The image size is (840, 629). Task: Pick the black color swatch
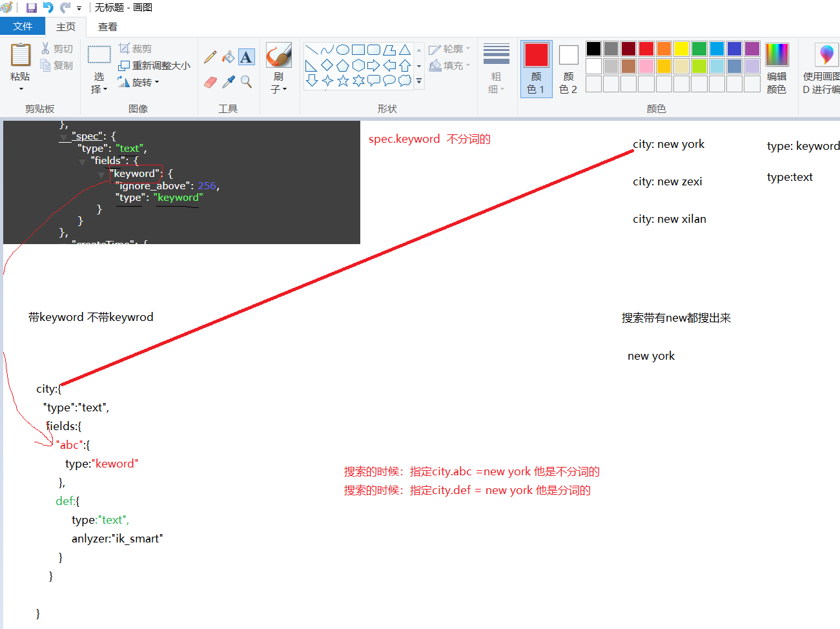[x=593, y=48]
